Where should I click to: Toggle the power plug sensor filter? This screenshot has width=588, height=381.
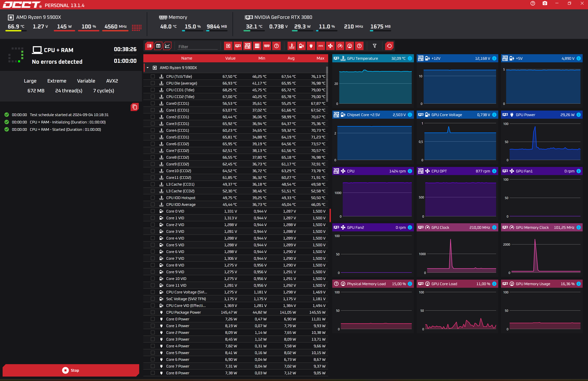click(x=311, y=46)
